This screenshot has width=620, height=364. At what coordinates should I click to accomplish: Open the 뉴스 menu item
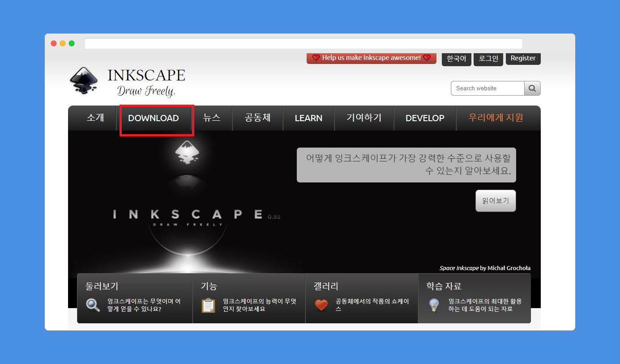(x=212, y=118)
